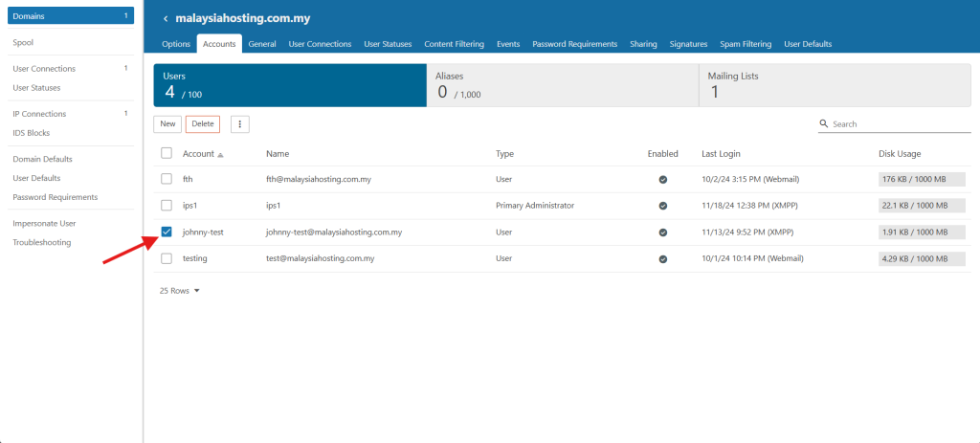Viewport: 980px width, 443px height.
Task: Tick the select-all checkbox in header
Action: pos(167,153)
